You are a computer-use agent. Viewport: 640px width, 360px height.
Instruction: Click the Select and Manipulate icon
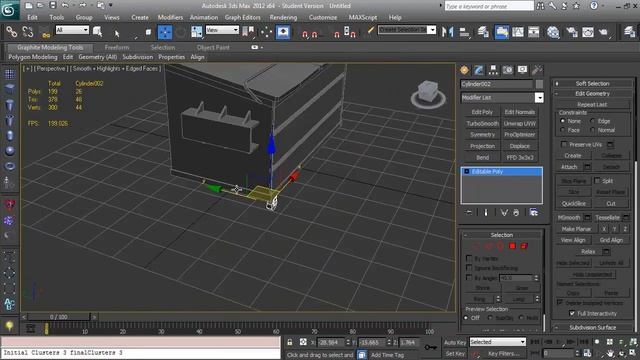pyautogui.click(x=266, y=32)
